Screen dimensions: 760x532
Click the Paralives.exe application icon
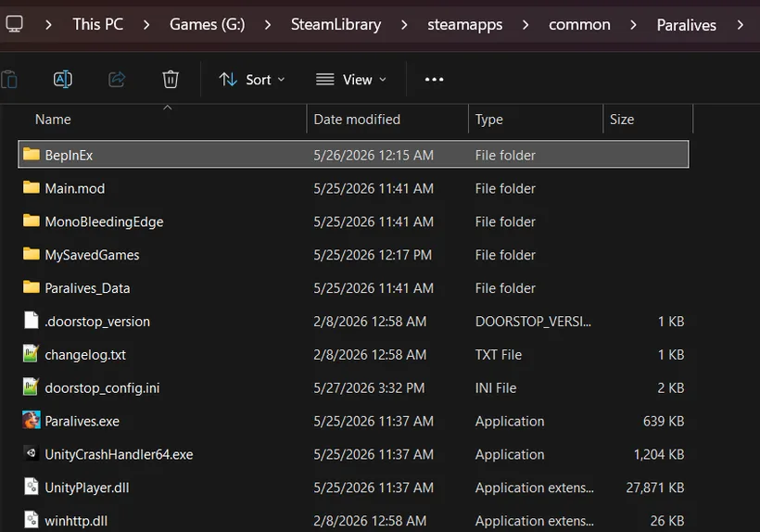point(32,420)
